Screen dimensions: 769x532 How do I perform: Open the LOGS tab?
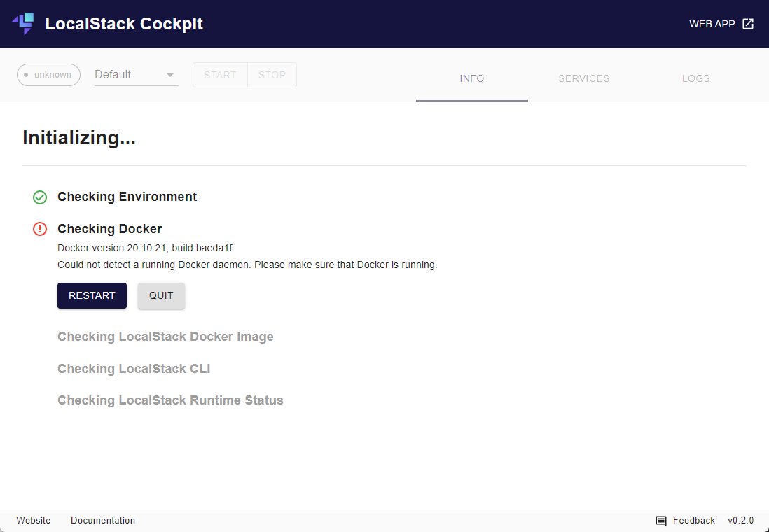pos(695,78)
